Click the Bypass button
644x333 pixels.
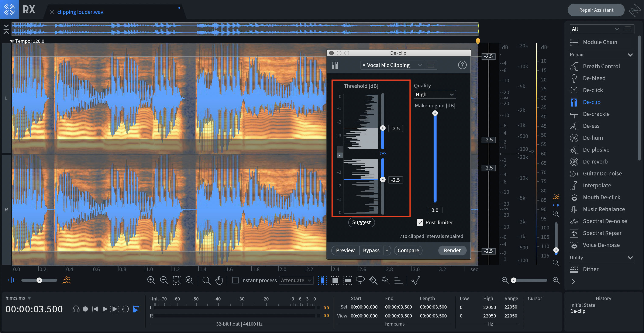(x=371, y=250)
